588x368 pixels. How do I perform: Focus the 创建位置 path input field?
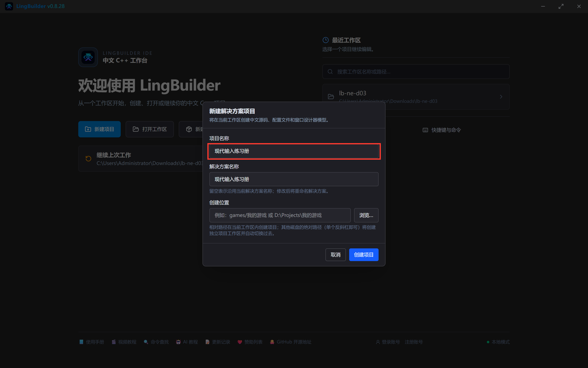[280, 215]
